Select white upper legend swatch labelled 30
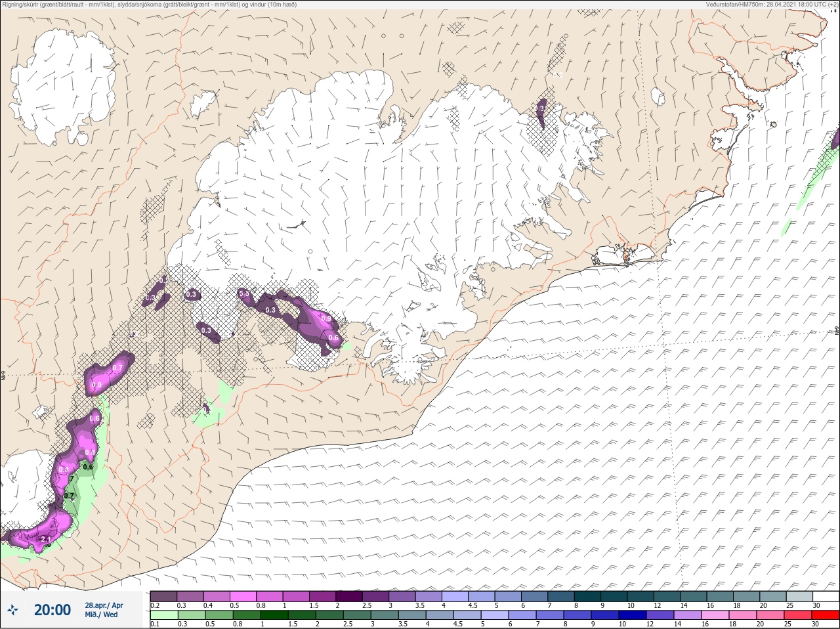The width and height of the screenshot is (840, 629). tap(826, 596)
